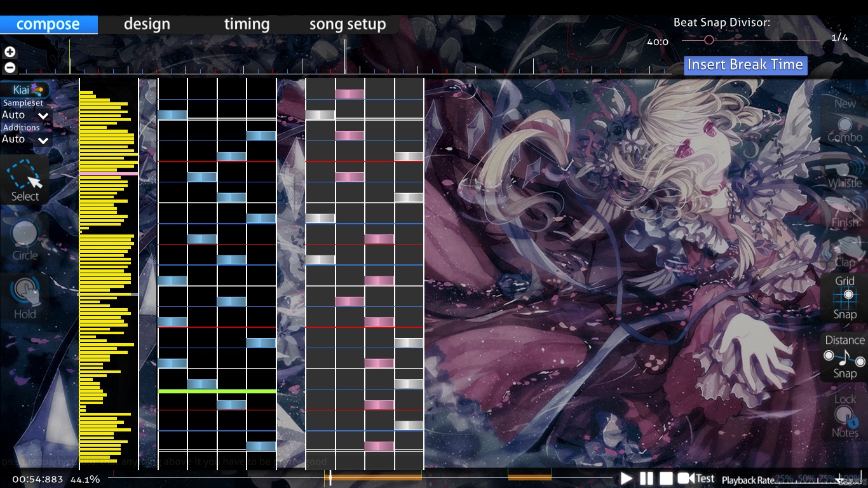Click the pink marker in yellow density column
The image size is (868, 488).
coord(109,173)
